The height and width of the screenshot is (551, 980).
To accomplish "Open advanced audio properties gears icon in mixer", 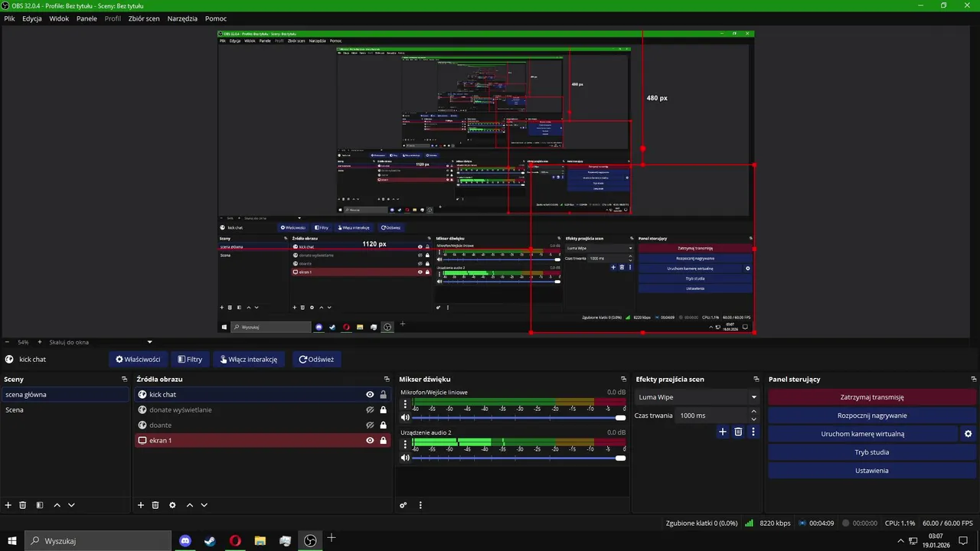I will (x=403, y=505).
